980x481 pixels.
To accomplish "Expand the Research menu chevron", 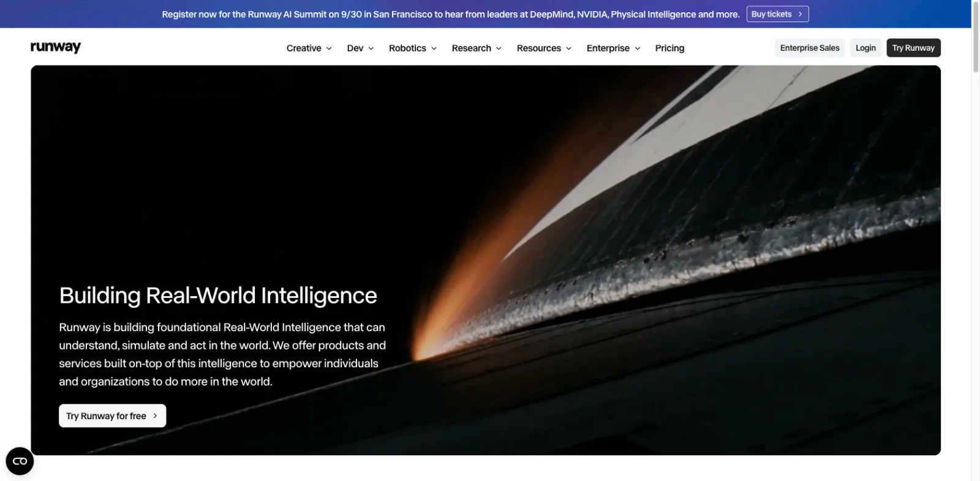I will (x=499, y=48).
